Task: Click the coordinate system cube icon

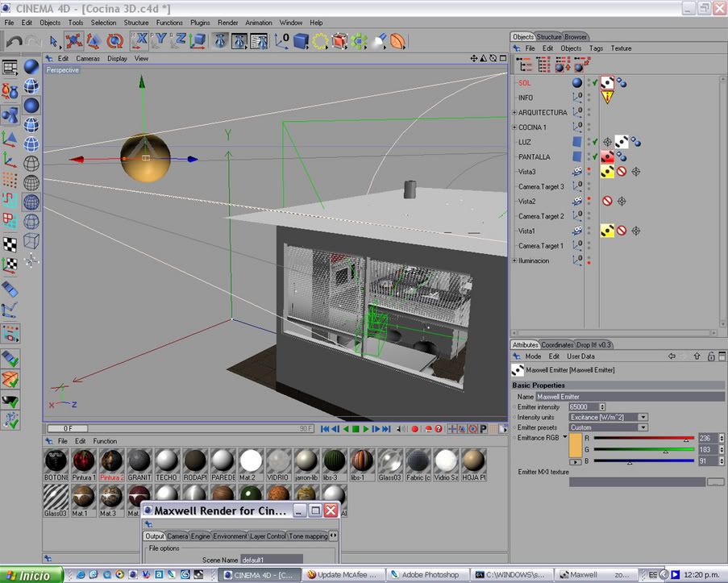Action: 198,41
